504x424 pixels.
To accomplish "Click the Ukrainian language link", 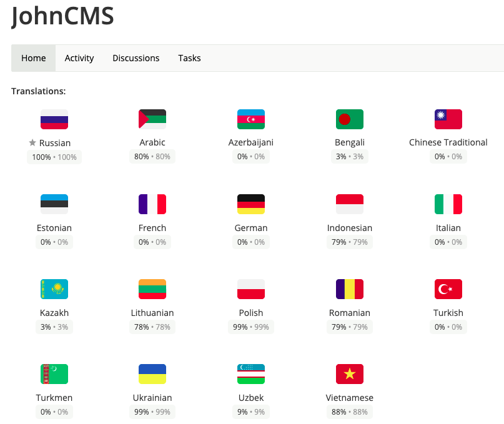I will [152, 398].
